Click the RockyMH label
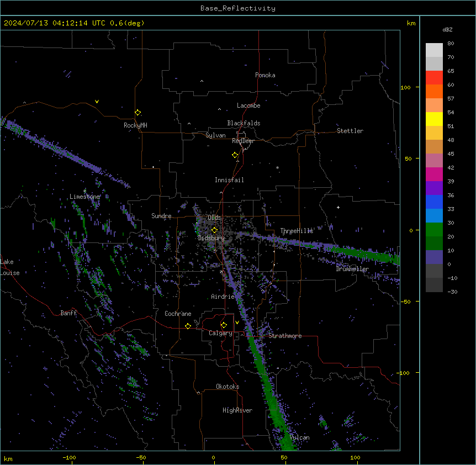 coord(135,125)
